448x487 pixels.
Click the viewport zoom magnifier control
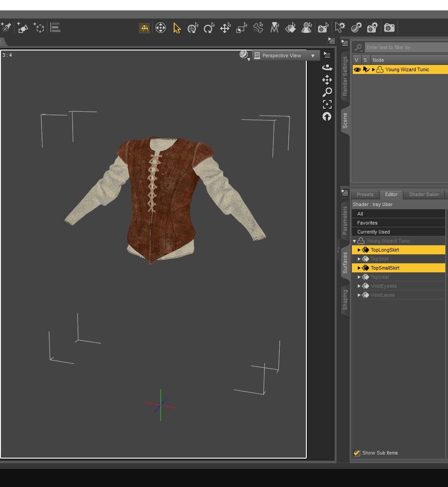(327, 92)
